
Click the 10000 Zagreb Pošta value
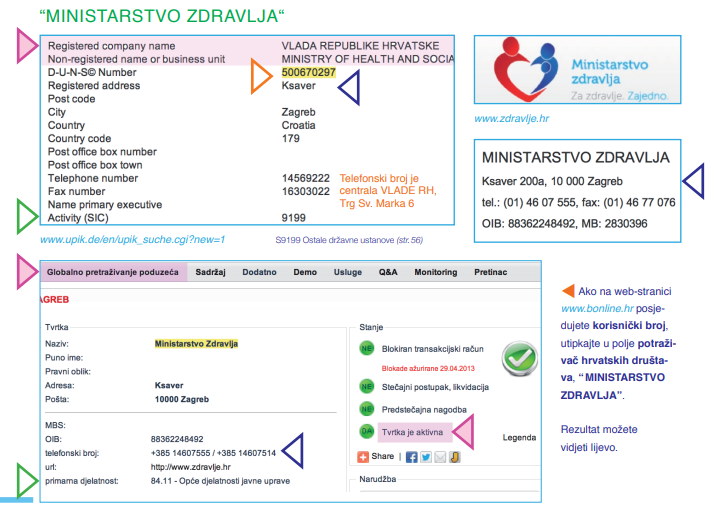pos(182,399)
